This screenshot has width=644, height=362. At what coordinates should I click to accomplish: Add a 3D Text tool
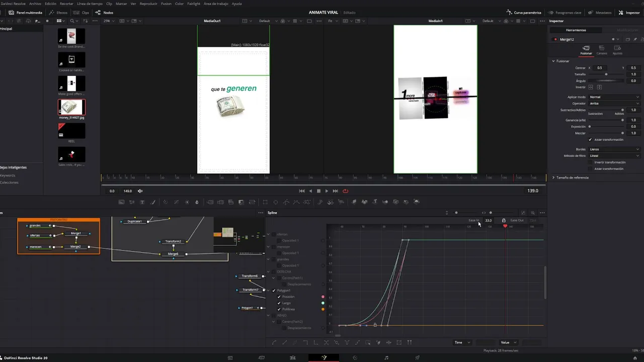click(x=375, y=202)
